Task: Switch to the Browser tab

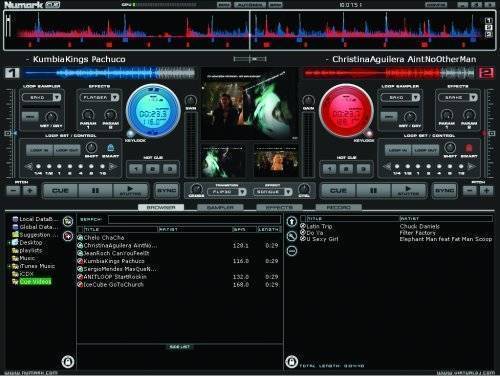Action: (x=161, y=207)
